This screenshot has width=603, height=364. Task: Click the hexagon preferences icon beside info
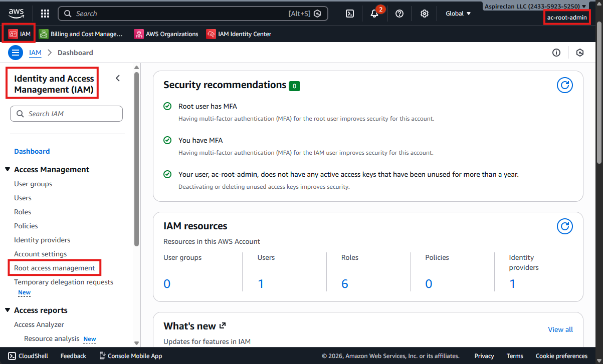[x=580, y=53]
